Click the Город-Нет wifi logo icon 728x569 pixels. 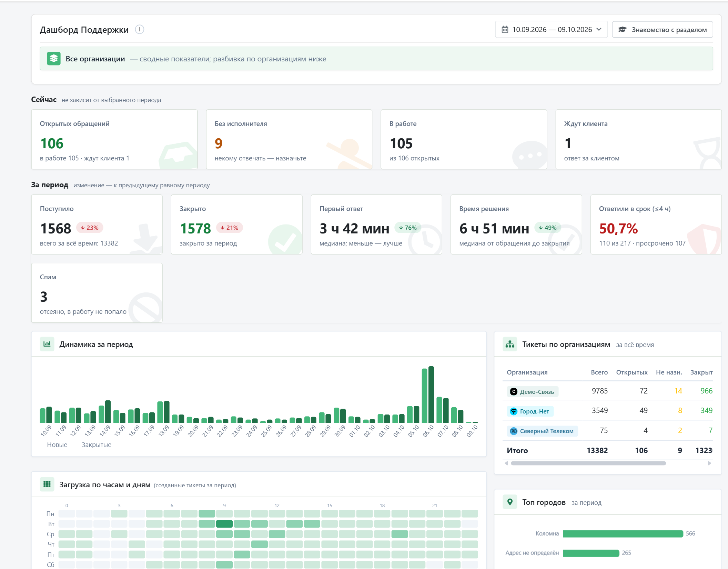click(514, 411)
